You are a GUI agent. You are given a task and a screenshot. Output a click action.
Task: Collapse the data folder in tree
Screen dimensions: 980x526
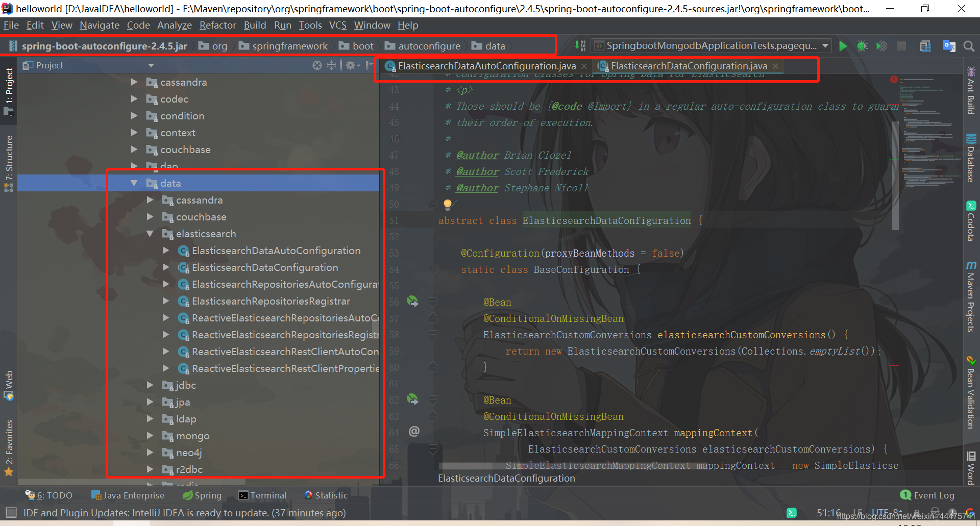[134, 183]
